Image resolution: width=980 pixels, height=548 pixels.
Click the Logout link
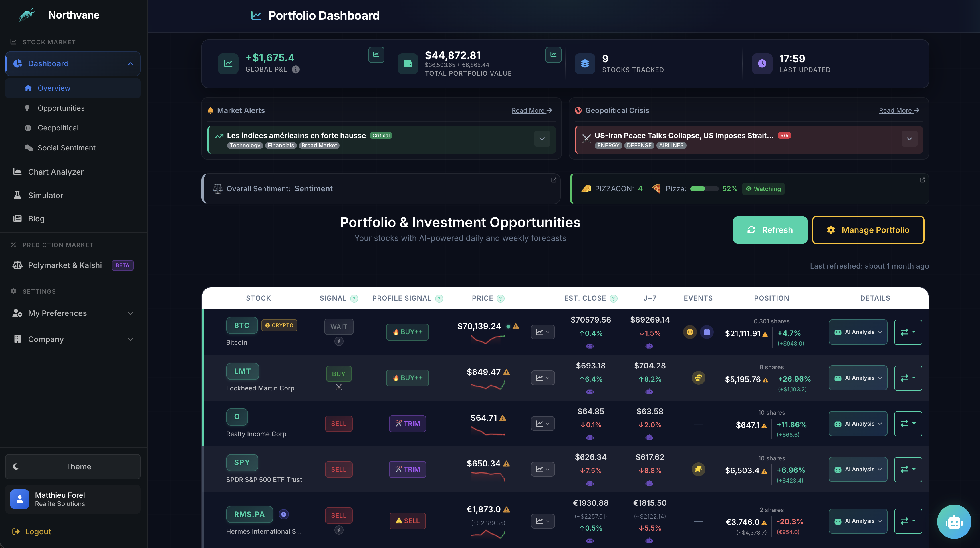pos(31,532)
